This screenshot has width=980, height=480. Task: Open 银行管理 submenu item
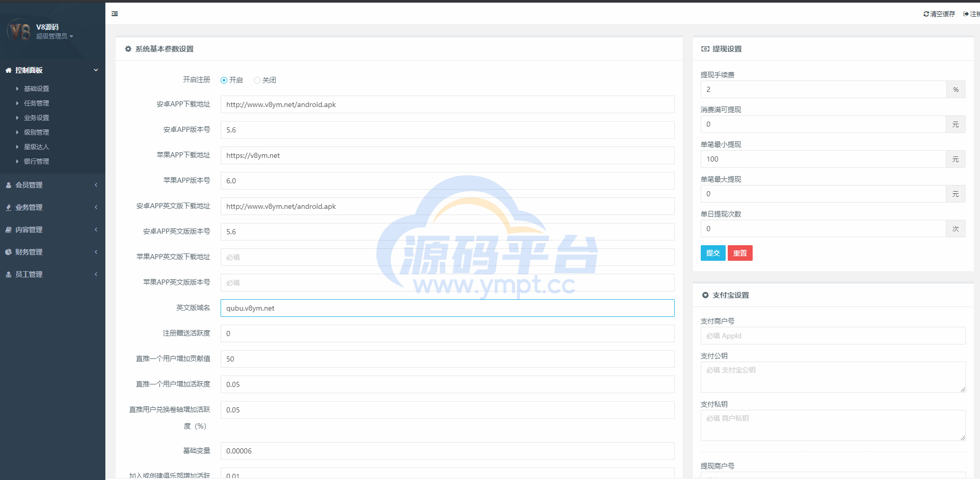(x=36, y=162)
